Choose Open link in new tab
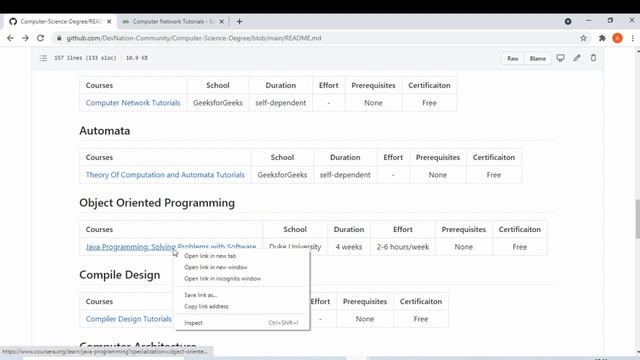The image size is (640, 360). (x=210, y=256)
